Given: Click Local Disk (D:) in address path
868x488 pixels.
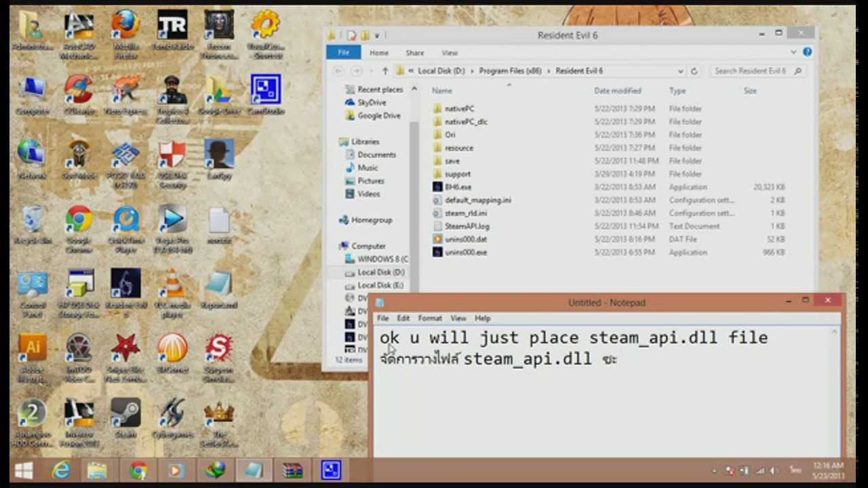Looking at the screenshot, I should [441, 70].
